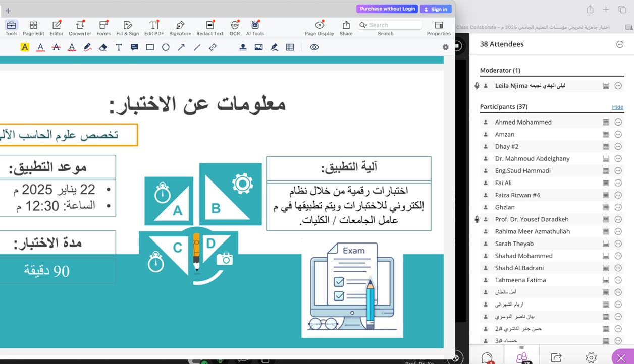The height and width of the screenshot is (364, 634).
Task: Open options menu for Leila Njima
Action: coord(618,86)
